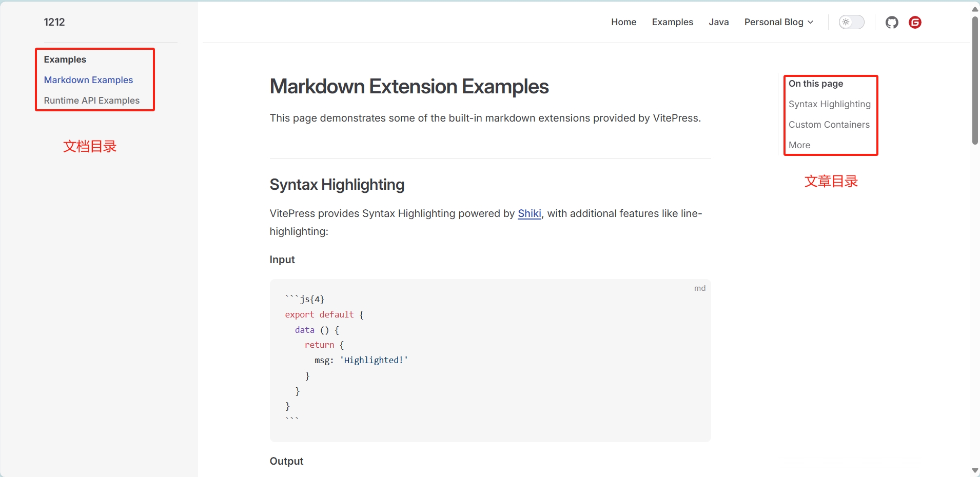This screenshot has height=477, width=980.
Task: Jump to Syntax Highlighting in page outline
Action: (x=829, y=104)
